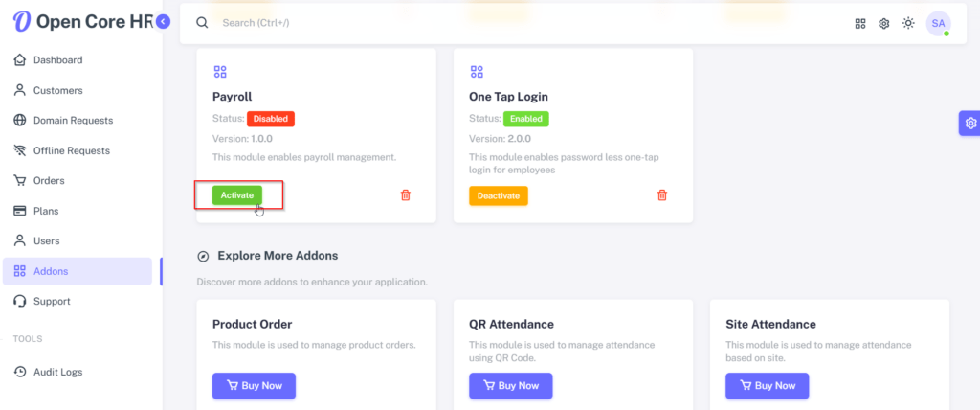The height and width of the screenshot is (410, 980).
Task: Click the One Tap Login module icon
Action: [x=477, y=72]
